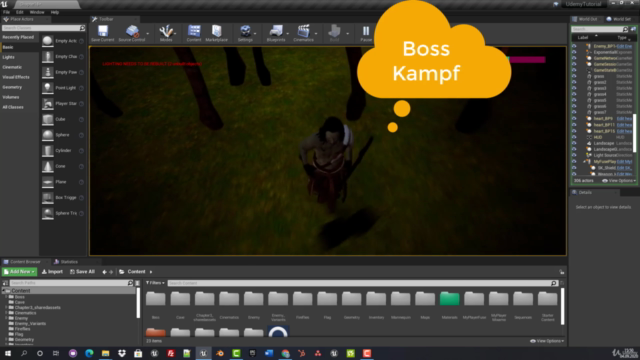Open World Outliner View Options dropdown
This screenshot has width=640, height=360.
tap(619, 181)
